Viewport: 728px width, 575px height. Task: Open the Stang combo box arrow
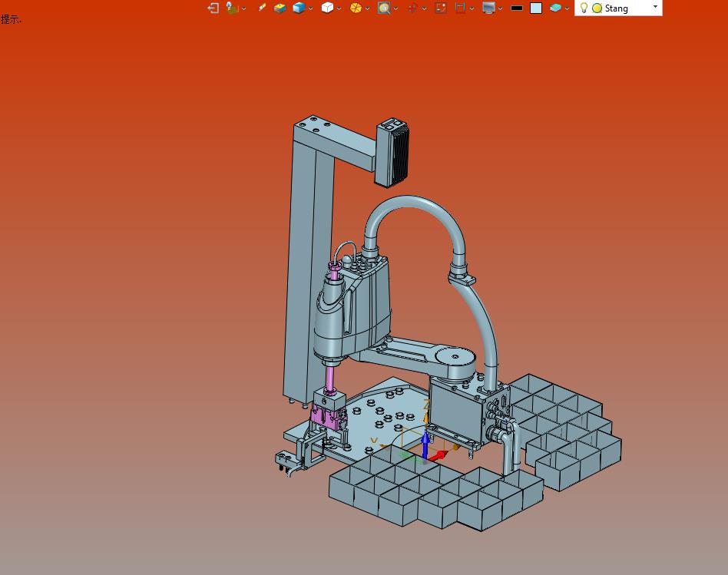pos(655,7)
